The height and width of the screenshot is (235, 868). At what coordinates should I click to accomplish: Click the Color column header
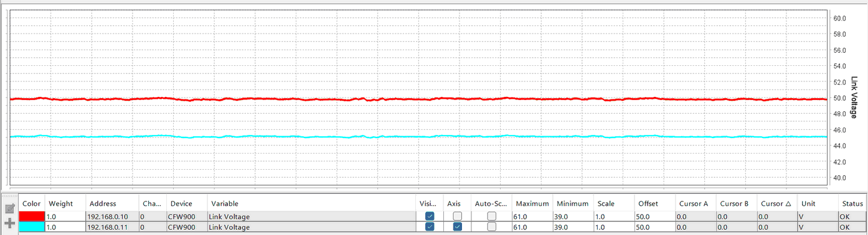(32, 203)
